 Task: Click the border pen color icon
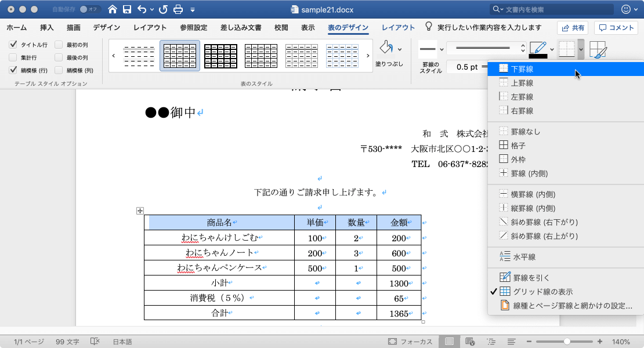click(x=538, y=49)
